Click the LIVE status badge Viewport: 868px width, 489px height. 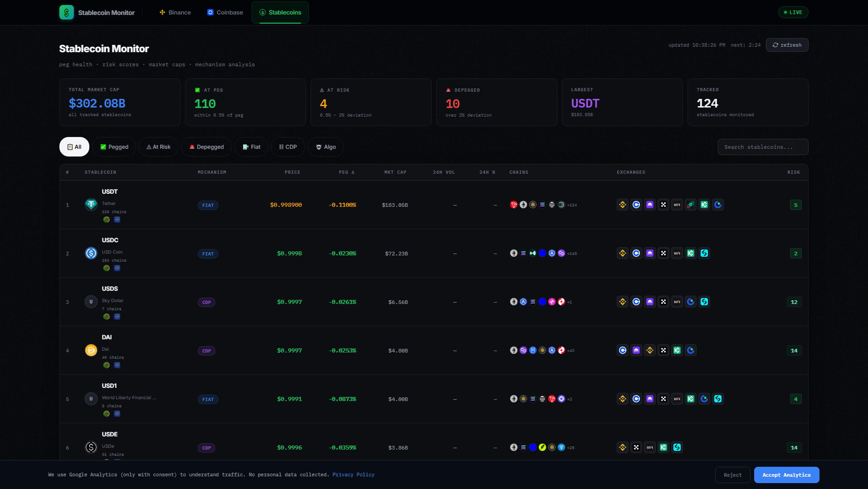pos(793,12)
